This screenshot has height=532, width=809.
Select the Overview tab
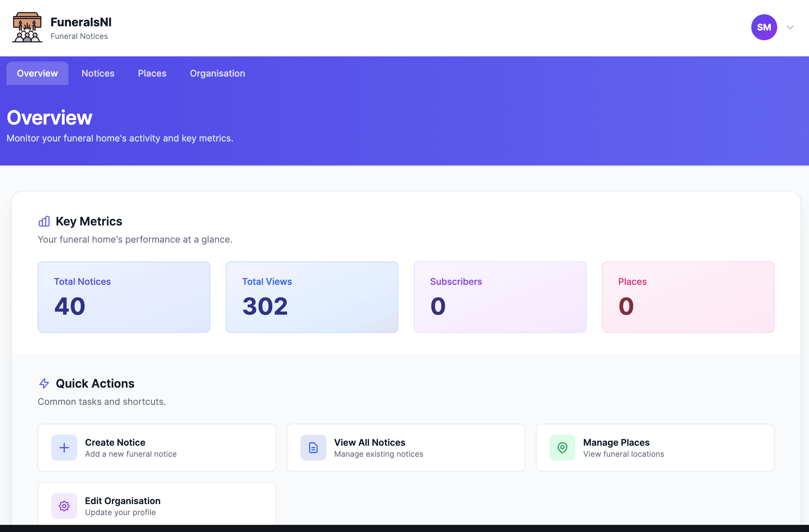point(37,73)
